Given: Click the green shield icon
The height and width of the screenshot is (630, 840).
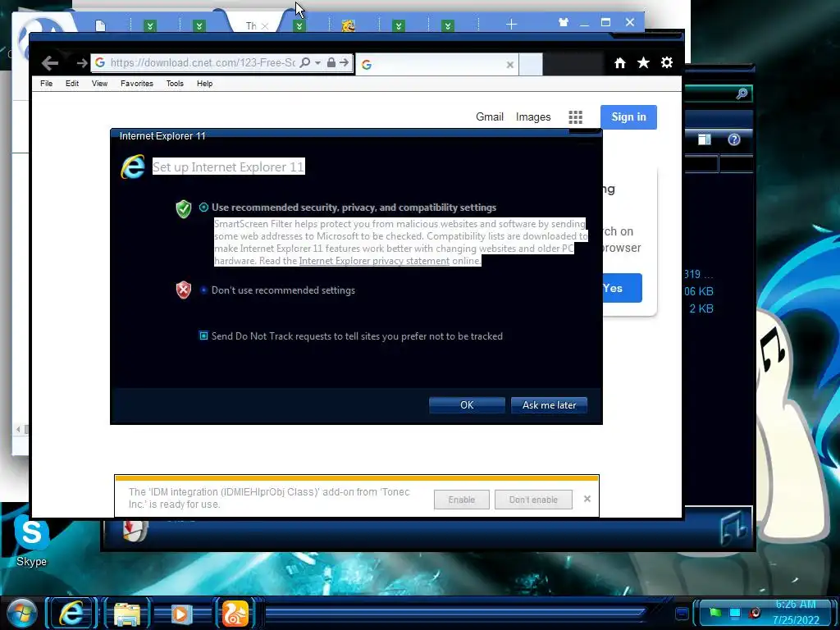Looking at the screenshot, I should click(184, 209).
